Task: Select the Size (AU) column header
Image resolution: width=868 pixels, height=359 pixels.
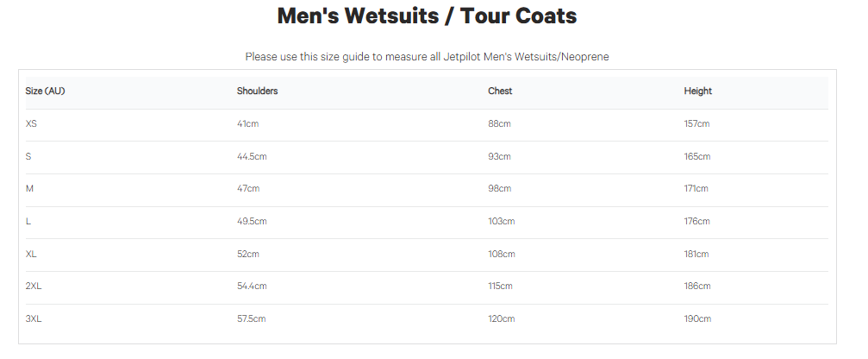Action: pyautogui.click(x=45, y=91)
